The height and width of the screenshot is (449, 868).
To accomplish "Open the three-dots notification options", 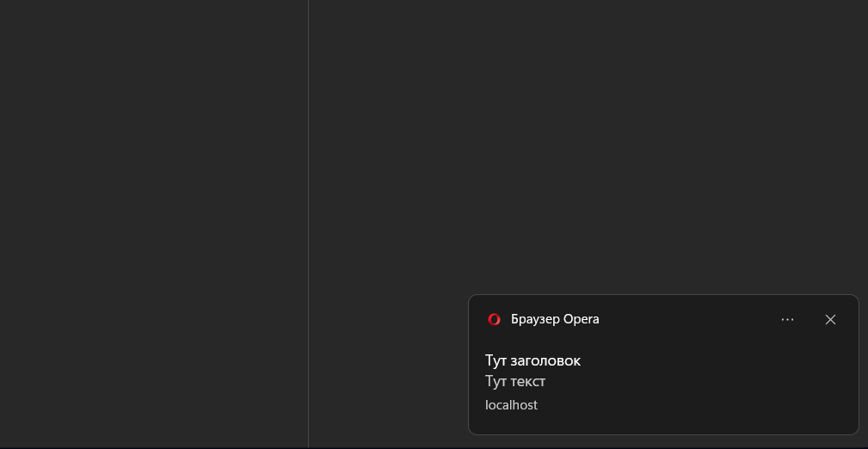I will click(x=787, y=319).
